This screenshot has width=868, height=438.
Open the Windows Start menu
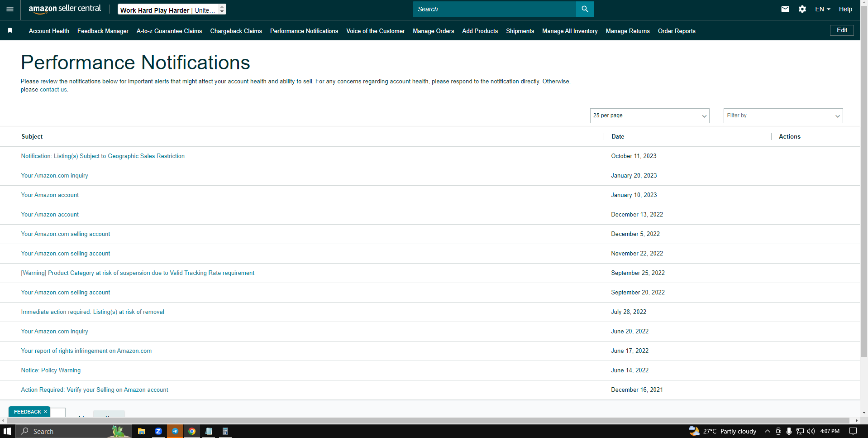click(x=7, y=431)
